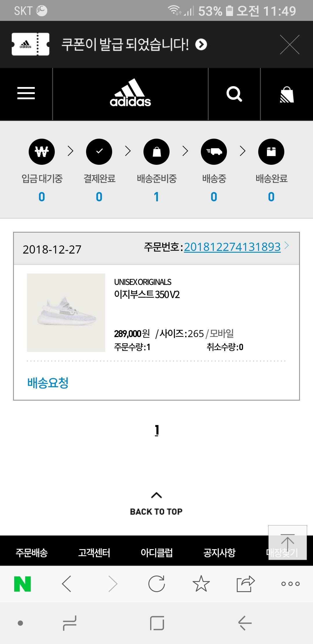The width and height of the screenshot is (313, 644).
Task: Open search with the magnifier icon
Action: pos(234,94)
